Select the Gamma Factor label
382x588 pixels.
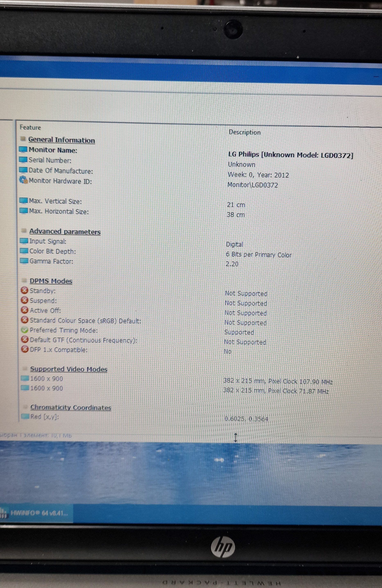coord(52,261)
